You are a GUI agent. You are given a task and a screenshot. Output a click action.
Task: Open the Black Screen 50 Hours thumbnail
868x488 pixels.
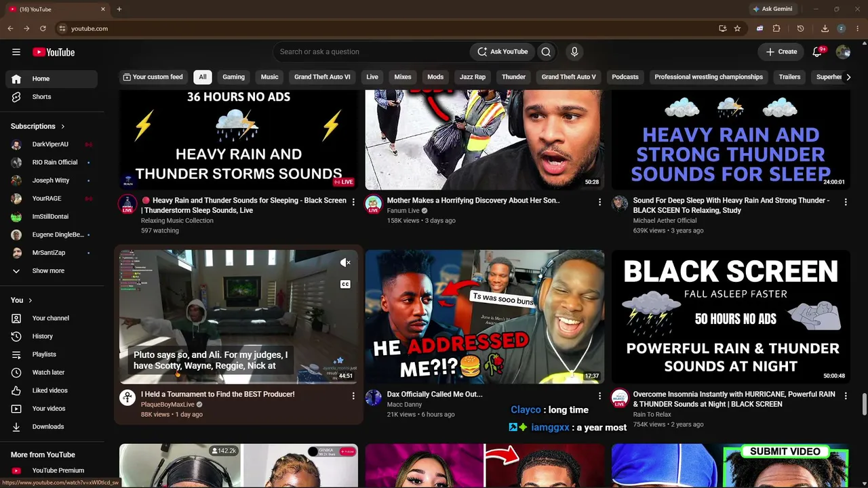tap(731, 317)
